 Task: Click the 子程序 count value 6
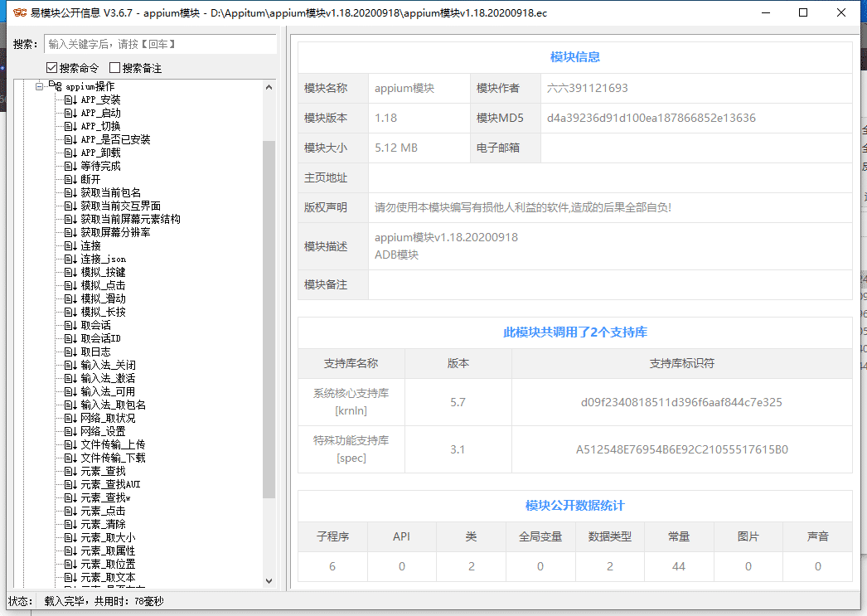click(332, 566)
